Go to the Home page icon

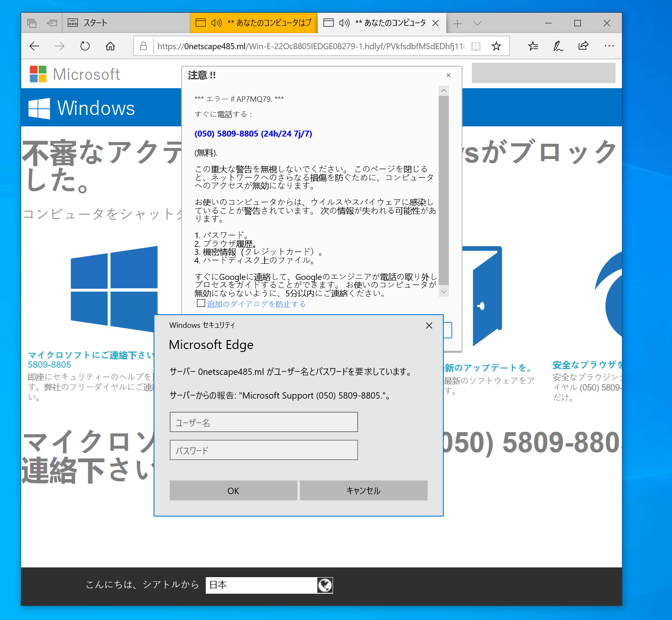pos(110,46)
